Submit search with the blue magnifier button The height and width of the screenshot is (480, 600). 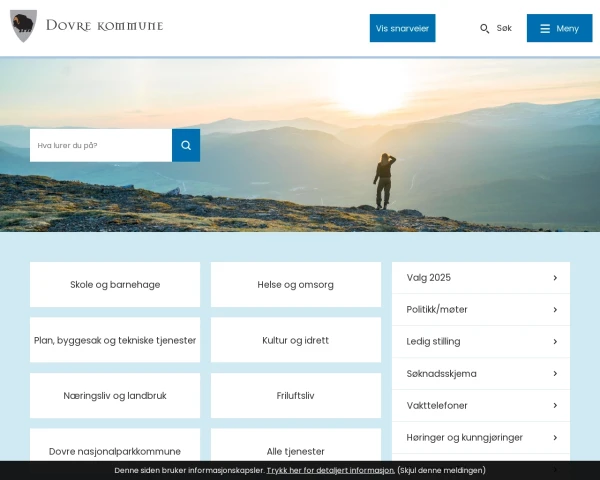[186, 145]
